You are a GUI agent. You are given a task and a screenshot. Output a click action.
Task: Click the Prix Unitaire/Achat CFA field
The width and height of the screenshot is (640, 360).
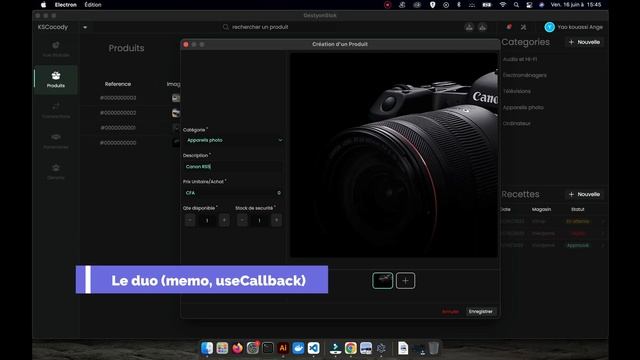(x=233, y=193)
